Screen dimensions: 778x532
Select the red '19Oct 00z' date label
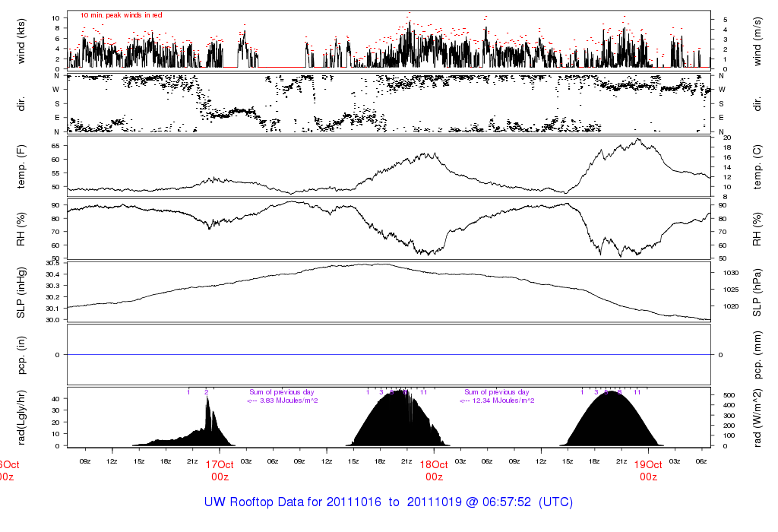649,470
